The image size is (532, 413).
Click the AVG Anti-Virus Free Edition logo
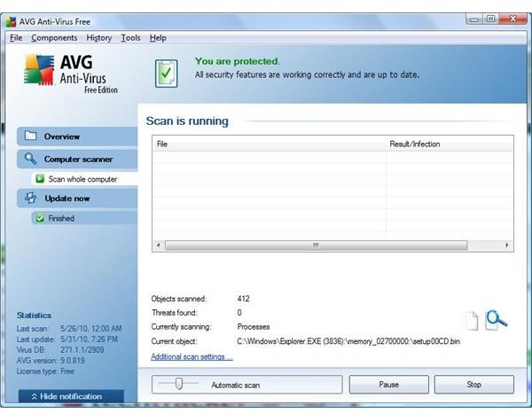click(71, 74)
